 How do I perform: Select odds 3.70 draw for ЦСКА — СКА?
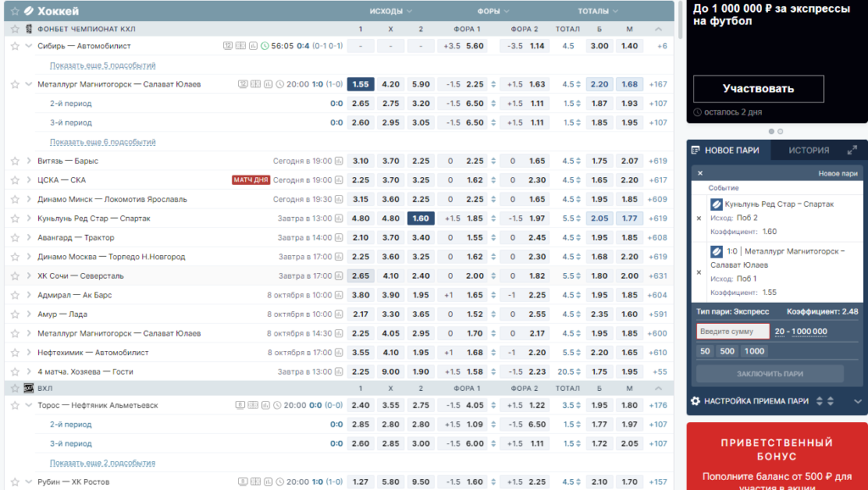click(391, 180)
